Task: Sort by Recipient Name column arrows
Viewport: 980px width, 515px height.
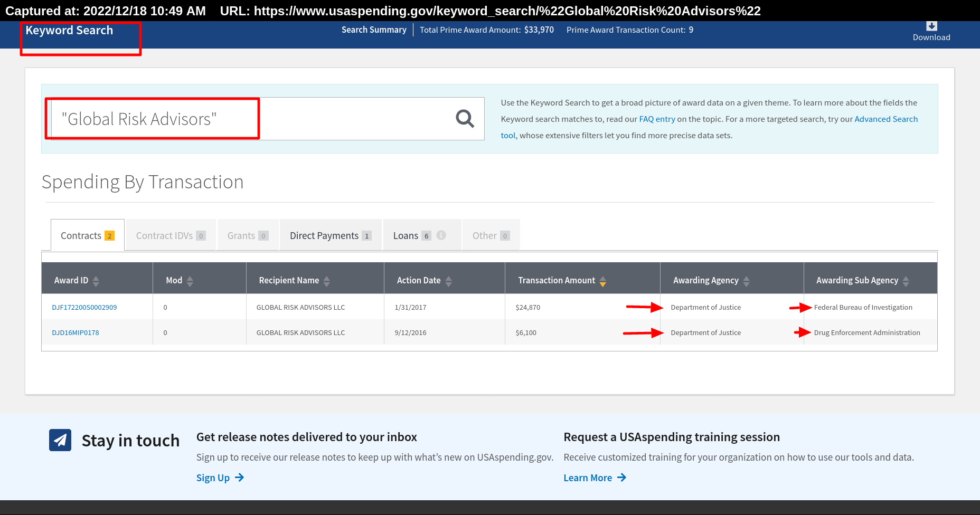Action: click(x=326, y=281)
